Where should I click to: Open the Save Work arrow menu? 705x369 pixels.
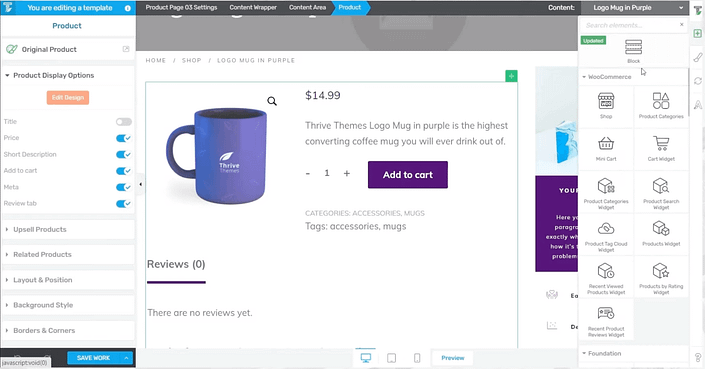coord(126,358)
